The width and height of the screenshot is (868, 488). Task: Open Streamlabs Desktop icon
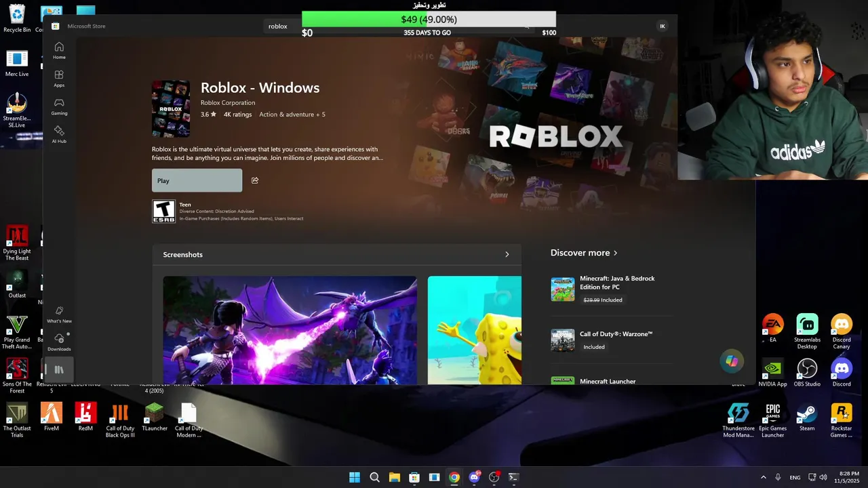click(x=807, y=331)
